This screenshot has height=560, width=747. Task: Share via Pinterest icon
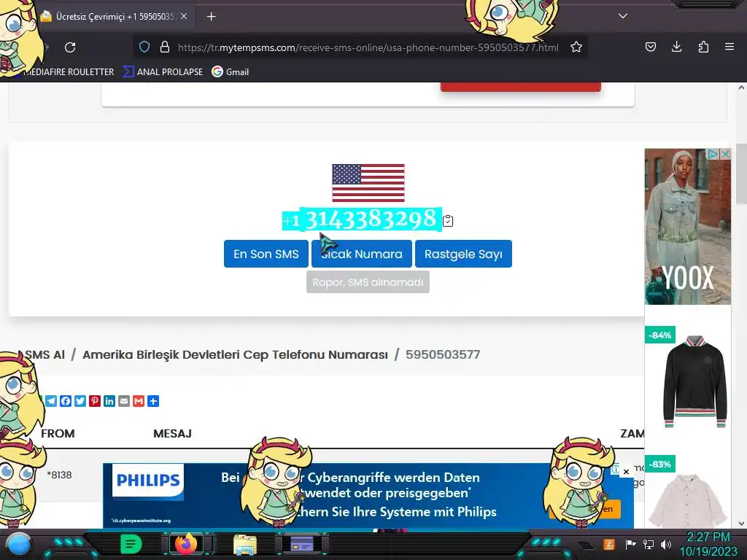[95, 401]
